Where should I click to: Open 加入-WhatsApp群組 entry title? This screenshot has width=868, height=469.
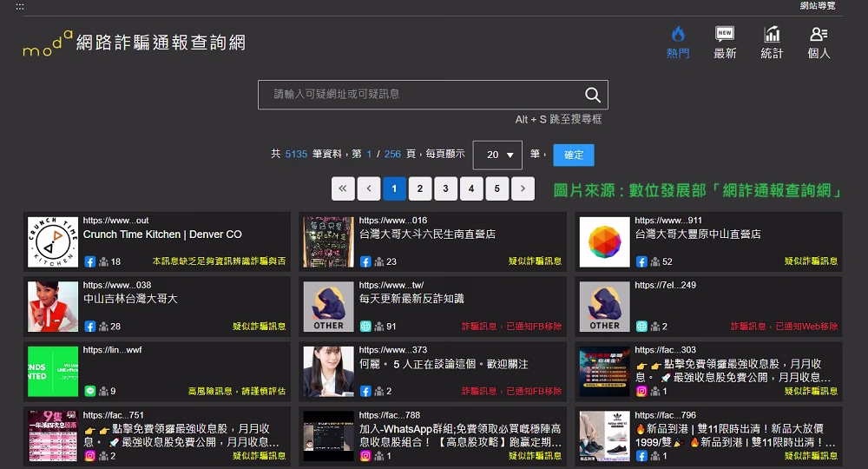coord(460,435)
